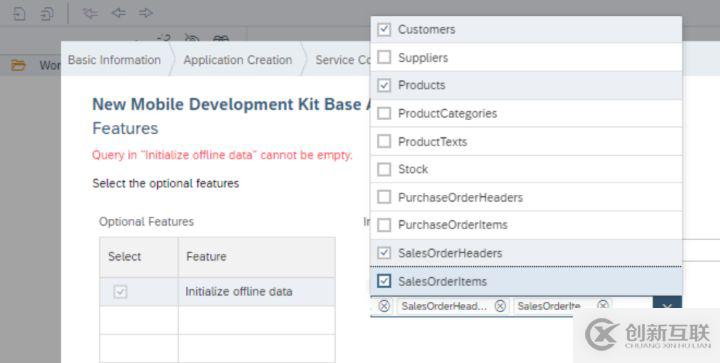Screen dimensions: 720x363
Task: Check the ProductCategories checkbox
Action: [384, 113]
